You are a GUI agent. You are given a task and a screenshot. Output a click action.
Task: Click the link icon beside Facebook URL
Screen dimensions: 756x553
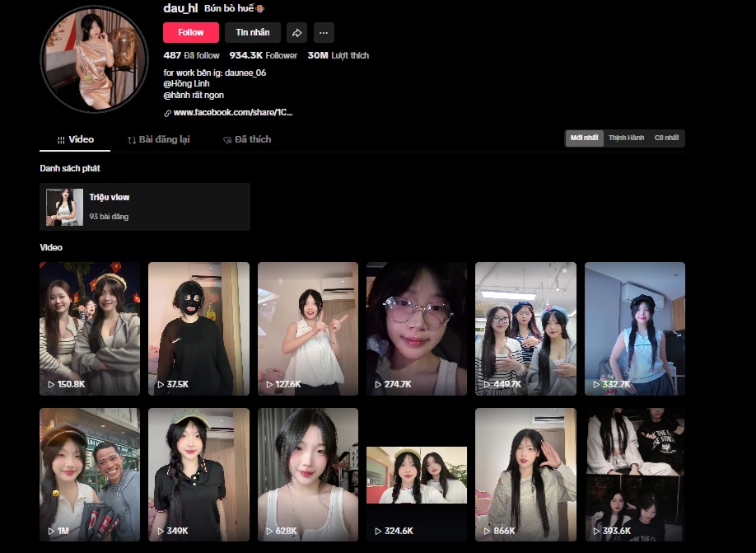168,113
